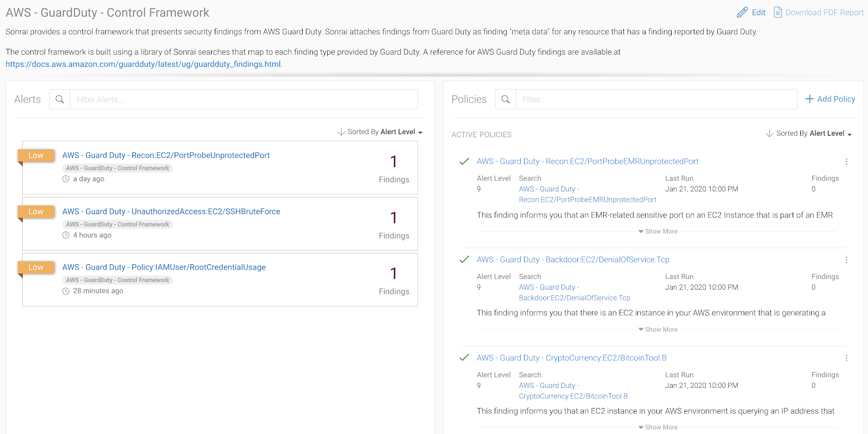The height and width of the screenshot is (434, 868).
Task: Expand Show More for PortProbeEMRUnprotectedPort policy
Action: 658,231
